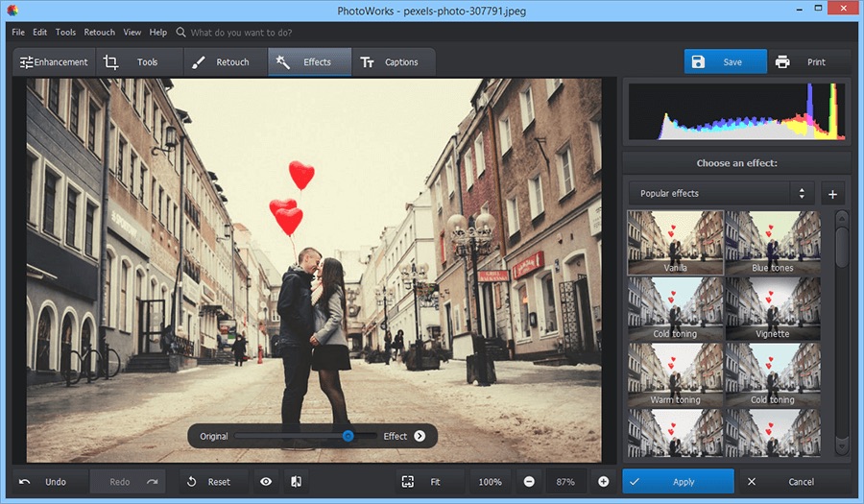This screenshot has height=504, width=864.
Task: Click the Print printer icon
Action: point(782,62)
